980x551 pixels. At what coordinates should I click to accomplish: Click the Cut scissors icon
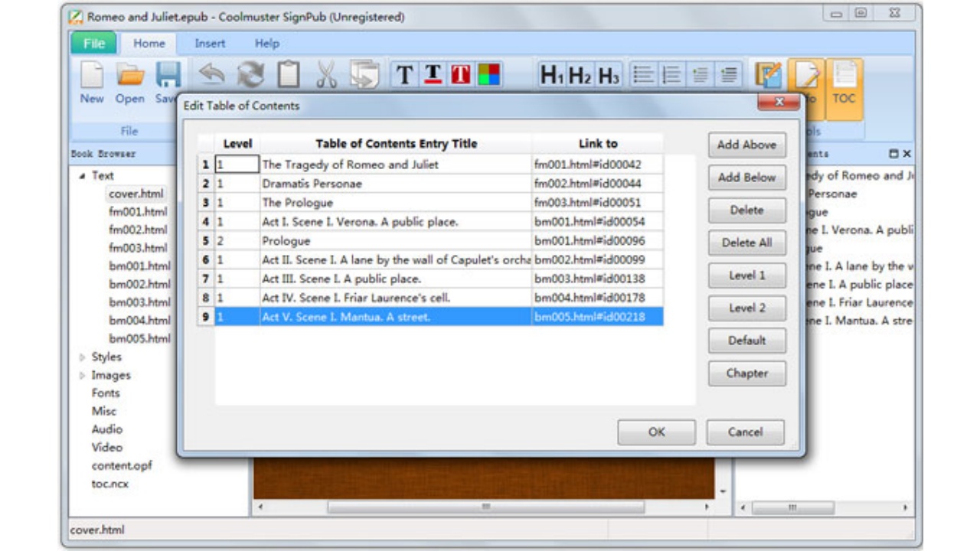pyautogui.click(x=327, y=74)
